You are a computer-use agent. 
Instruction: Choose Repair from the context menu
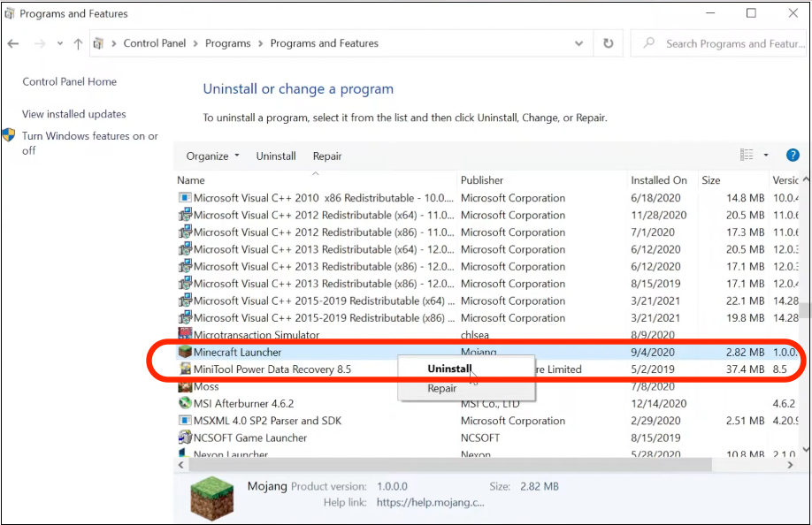click(442, 389)
